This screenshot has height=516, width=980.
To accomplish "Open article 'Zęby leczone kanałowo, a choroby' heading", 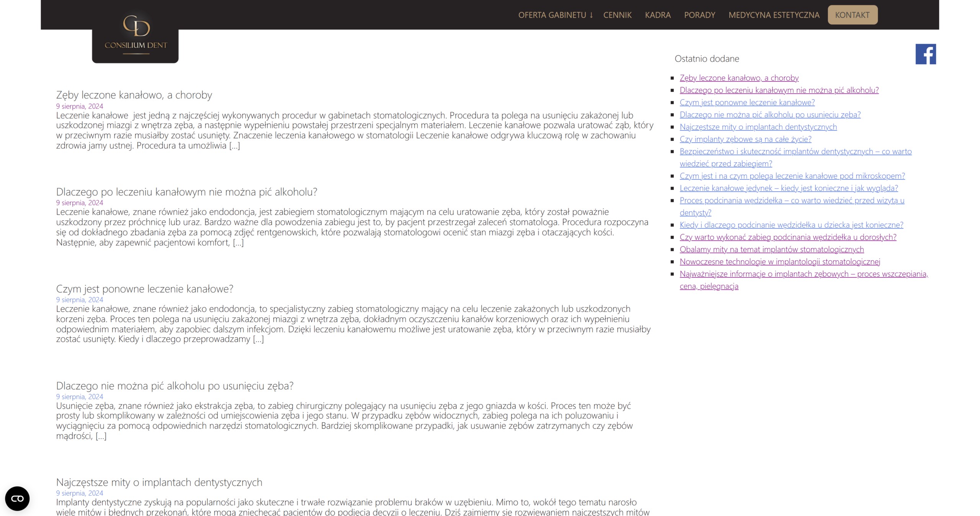I will tap(134, 95).
